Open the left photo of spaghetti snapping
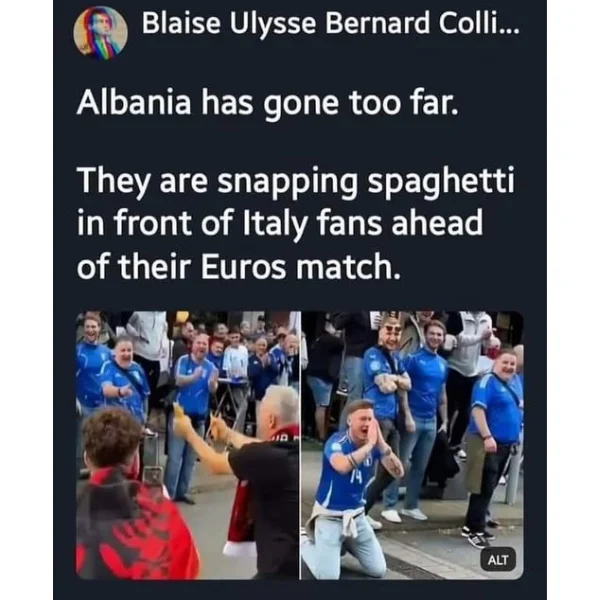The image size is (600, 600). pyautogui.click(x=188, y=445)
